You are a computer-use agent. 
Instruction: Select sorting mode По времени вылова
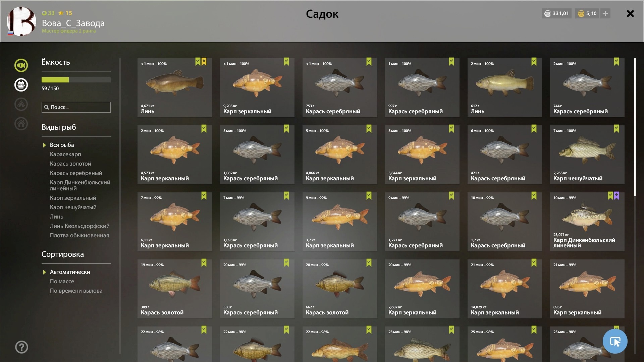tap(76, 291)
